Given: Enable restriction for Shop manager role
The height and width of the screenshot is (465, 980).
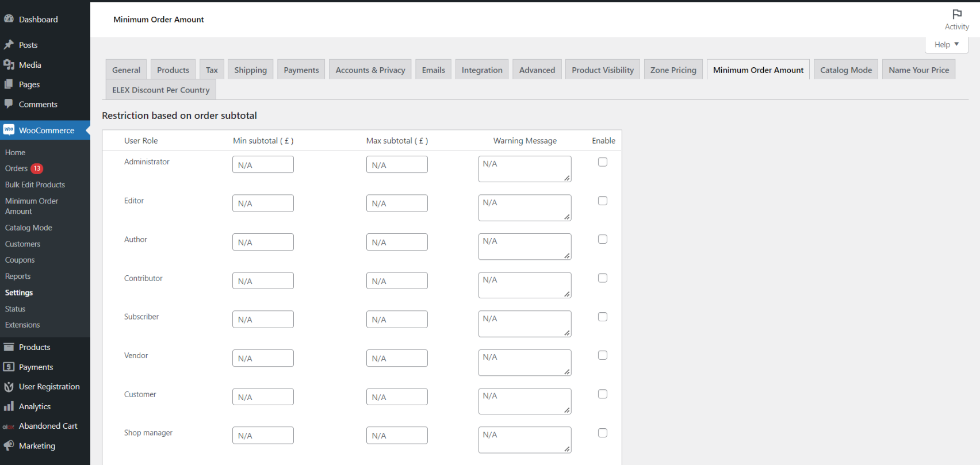Looking at the screenshot, I should pyautogui.click(x=603, y=433).
